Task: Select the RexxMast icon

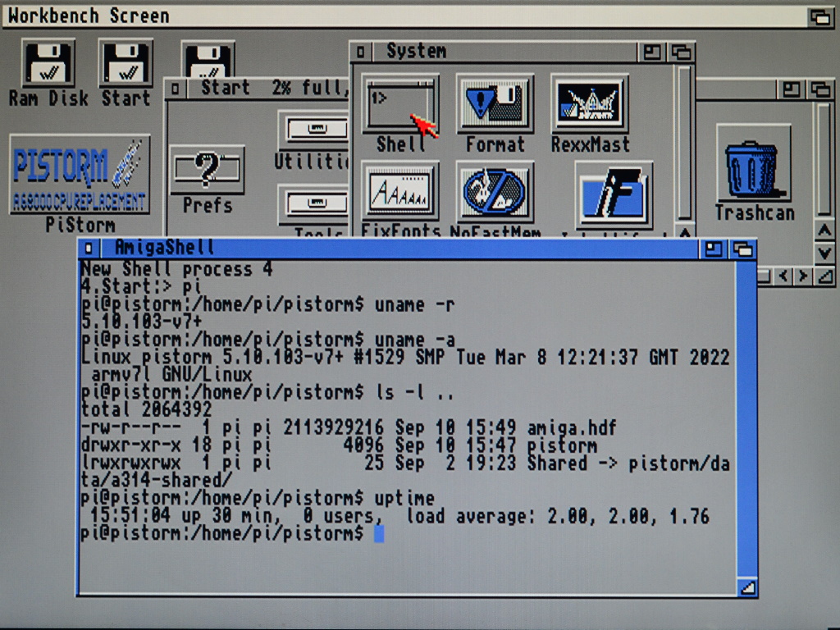Action: click(x=590, y=103)
